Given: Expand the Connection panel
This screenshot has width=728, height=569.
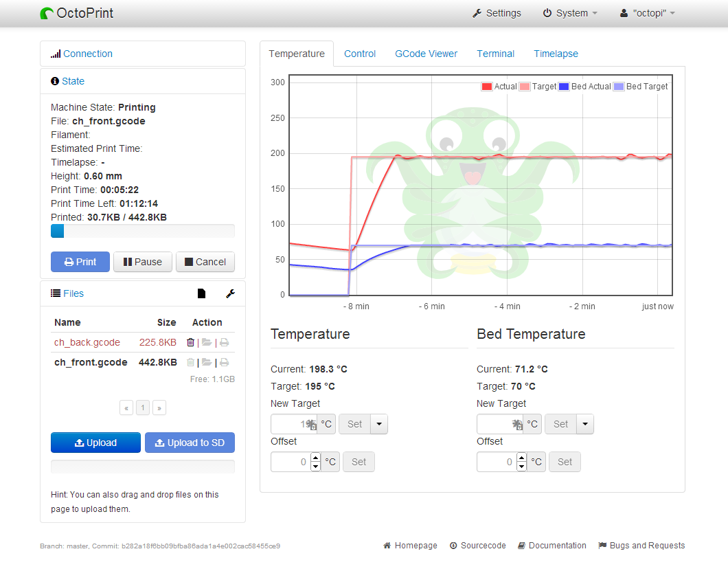Looking at the screenshot, I should [x=88, y=54].
